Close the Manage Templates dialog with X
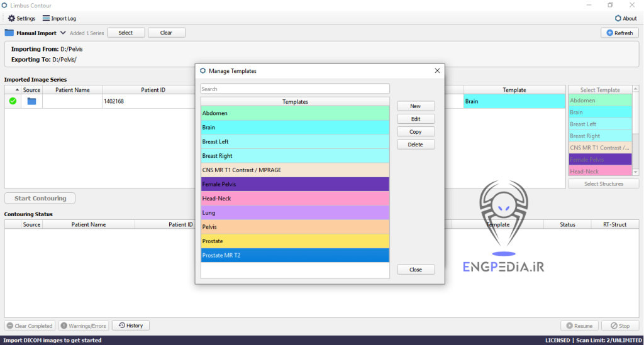Screen dimensions: 644x345 coord(437,71)
